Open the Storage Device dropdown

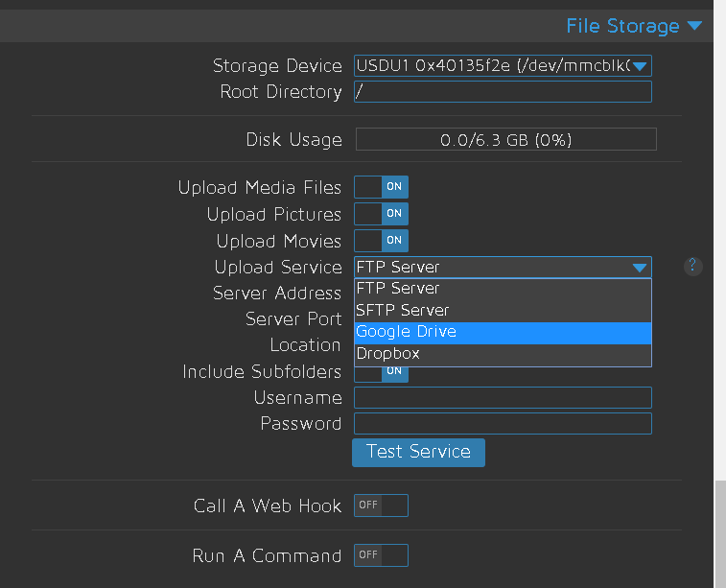[503, 66]
